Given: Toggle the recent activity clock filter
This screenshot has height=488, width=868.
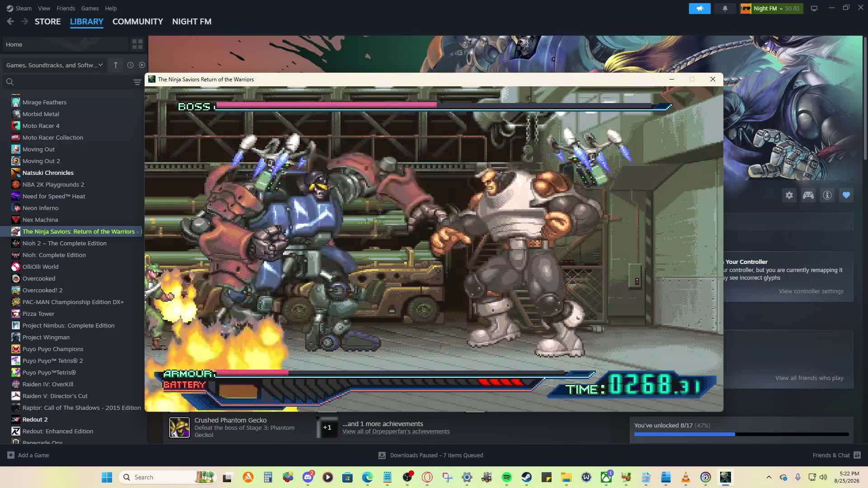Looking at the screenshot, I should 130,65.
